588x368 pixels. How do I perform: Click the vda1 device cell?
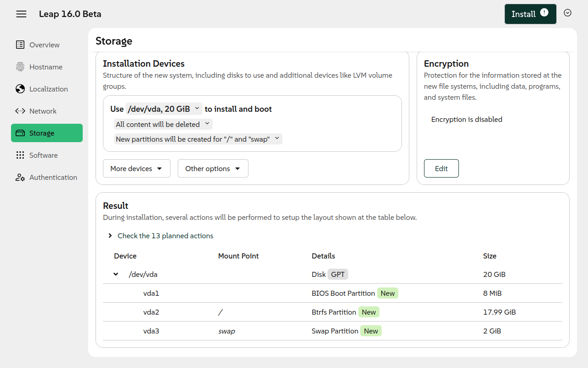pyautogui.click(x=151, y=293)
